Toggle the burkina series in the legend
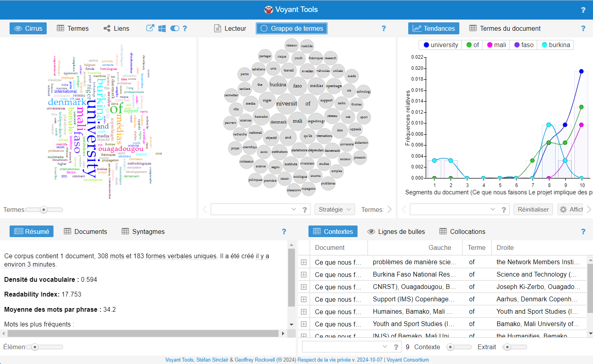The image size is (593, 364). point(556,45)
